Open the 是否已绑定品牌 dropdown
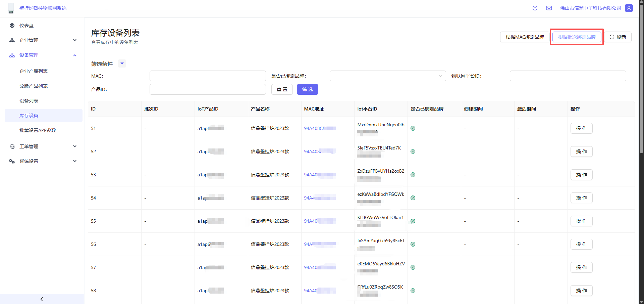Viewport: 644px width, 304px height. (387, 76)
